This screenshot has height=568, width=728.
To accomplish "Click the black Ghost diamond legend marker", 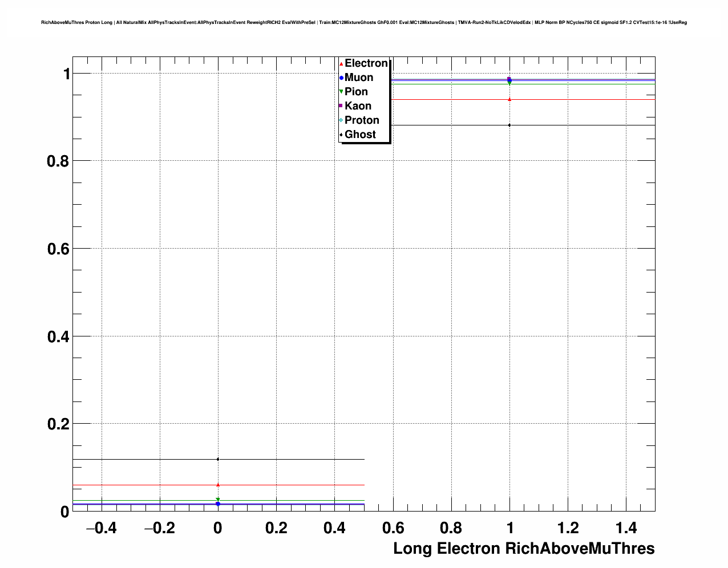I will [341, 135].
